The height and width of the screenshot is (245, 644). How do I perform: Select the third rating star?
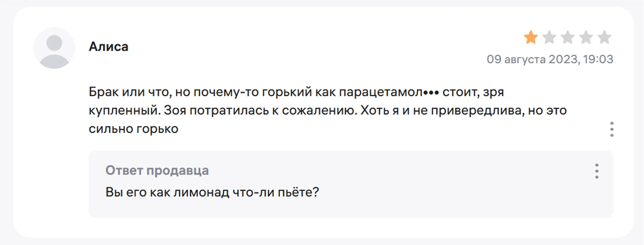(568, 38)
